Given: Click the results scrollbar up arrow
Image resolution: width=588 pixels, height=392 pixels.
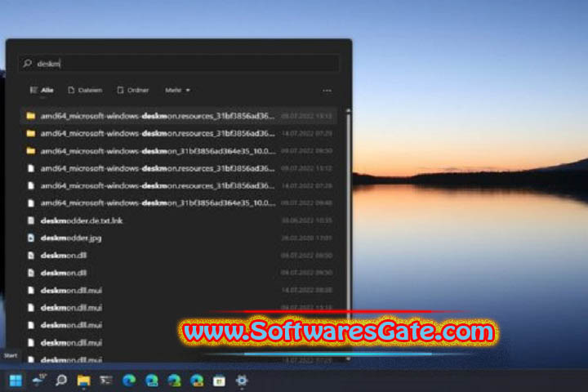Looking at the screenshot, I should (349, 111).
